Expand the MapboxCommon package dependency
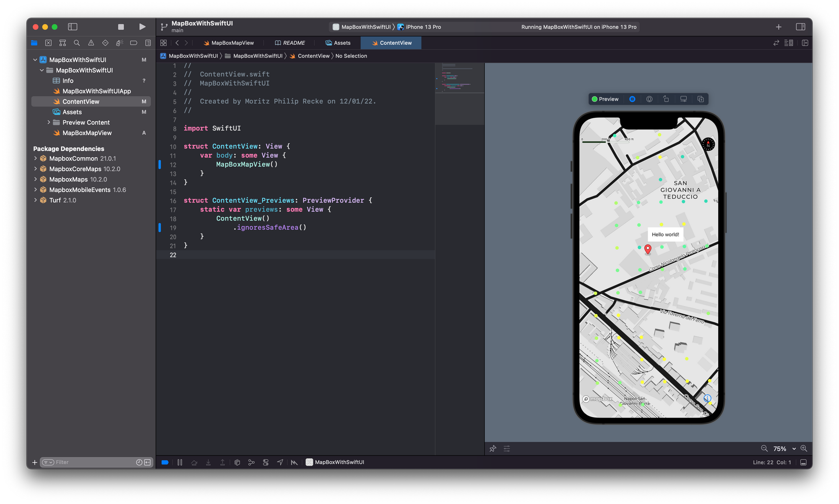839x504 pixels. coord(36,158)
